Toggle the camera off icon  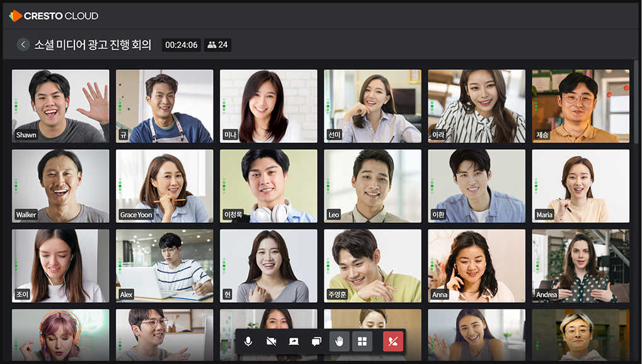(271, 341)
